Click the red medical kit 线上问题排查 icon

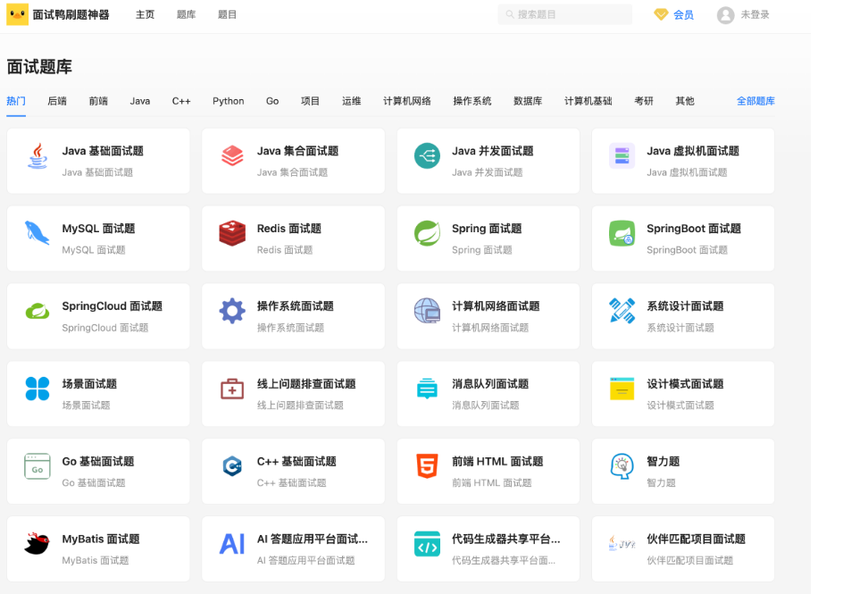click(232, 389)
